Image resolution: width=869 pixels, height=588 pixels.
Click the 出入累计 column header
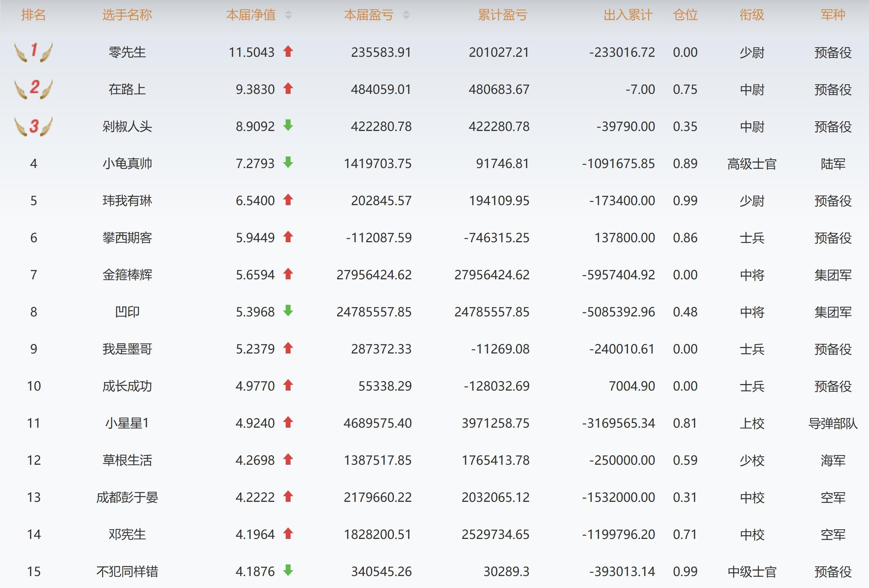click(x=628, y=15)
